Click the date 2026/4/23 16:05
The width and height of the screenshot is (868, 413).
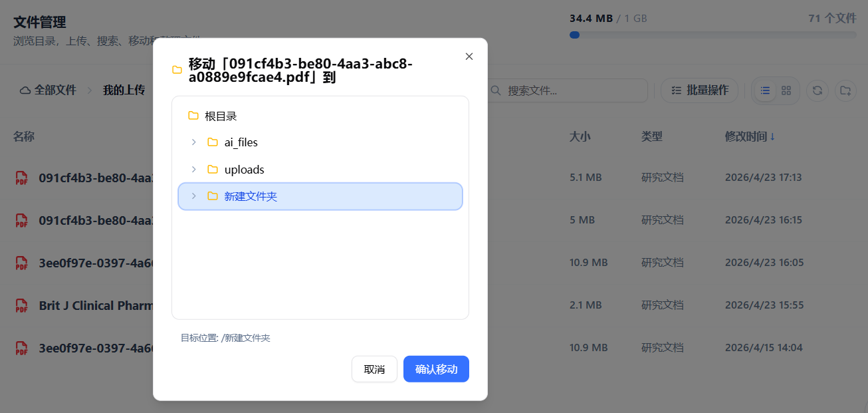tap(764, 263)
